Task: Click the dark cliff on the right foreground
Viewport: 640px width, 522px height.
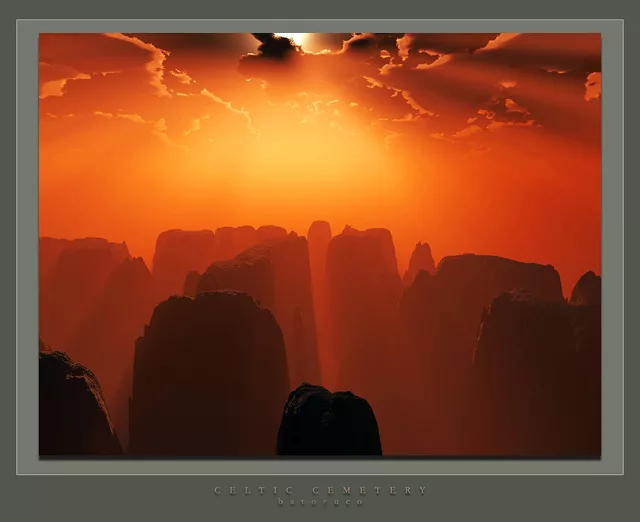Action: (x=535, y=375)
